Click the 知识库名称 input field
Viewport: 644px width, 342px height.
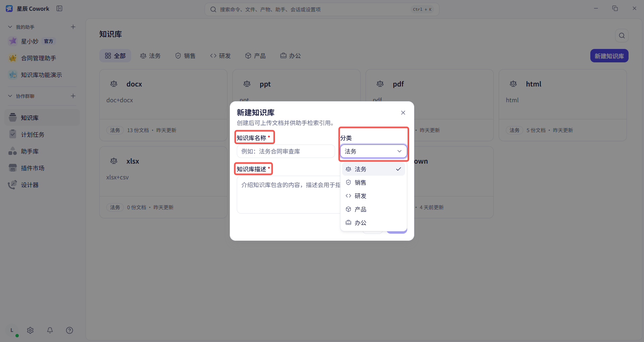(x=286, y=151)
